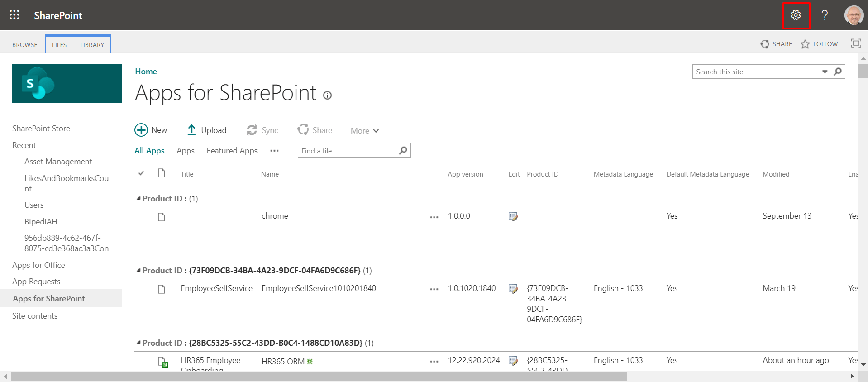Open the chrome file name

(275, 216)
